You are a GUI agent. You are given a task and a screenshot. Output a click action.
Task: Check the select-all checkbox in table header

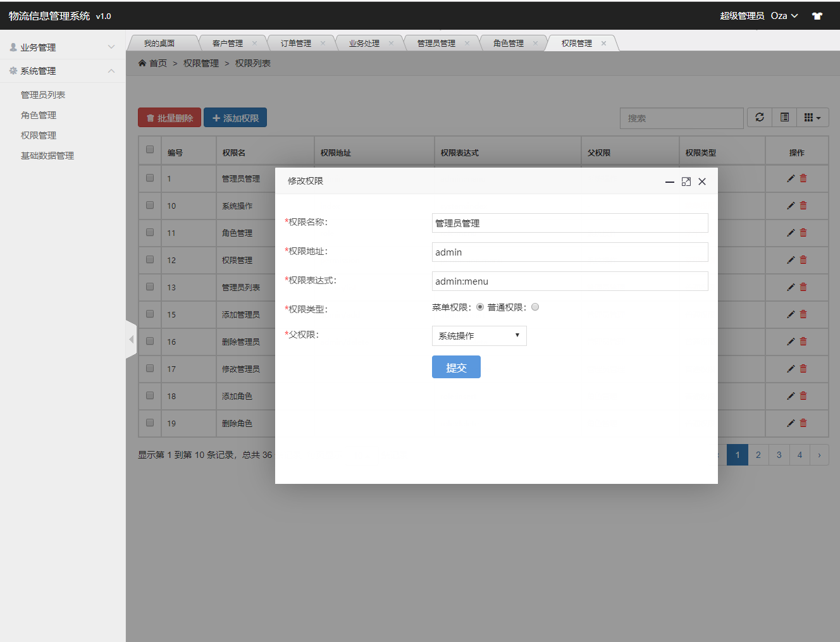coord(149,150)
